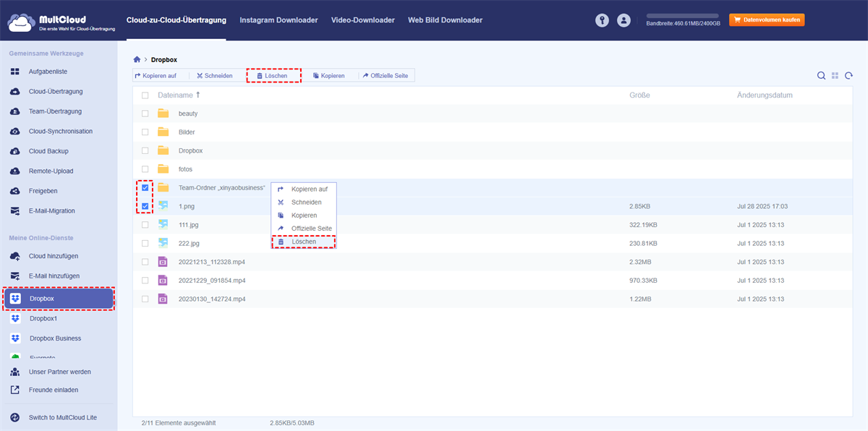This screenshot has height=431, width=868.
Task: Switch to Instagram Downloader tab
Action: pyautogui.click(x=278, y=20)
